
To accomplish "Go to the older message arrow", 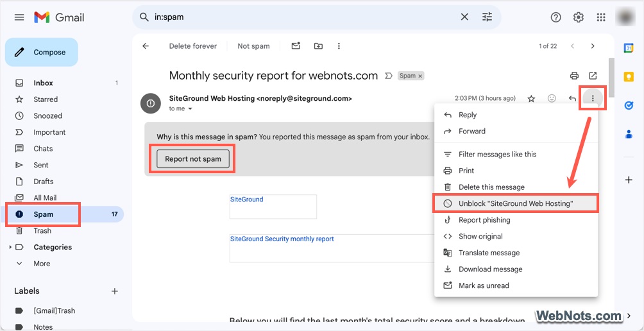I will (593, 46).
